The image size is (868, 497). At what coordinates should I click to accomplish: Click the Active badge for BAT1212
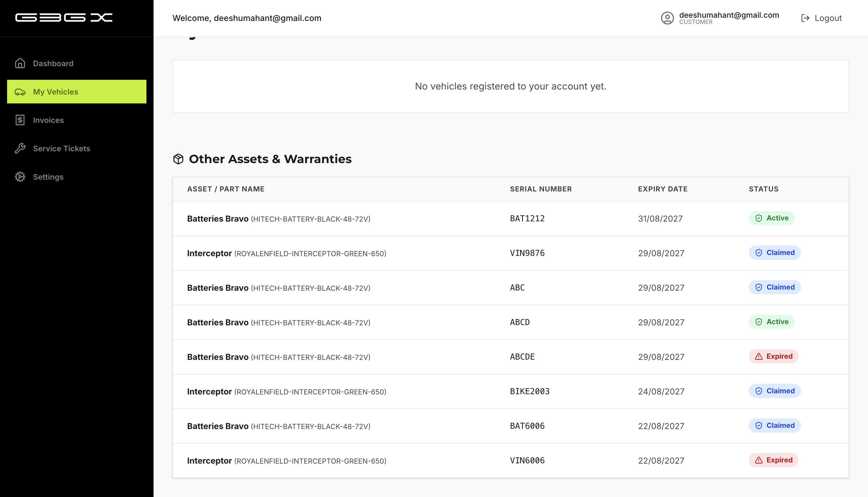(x=771, y=218)
